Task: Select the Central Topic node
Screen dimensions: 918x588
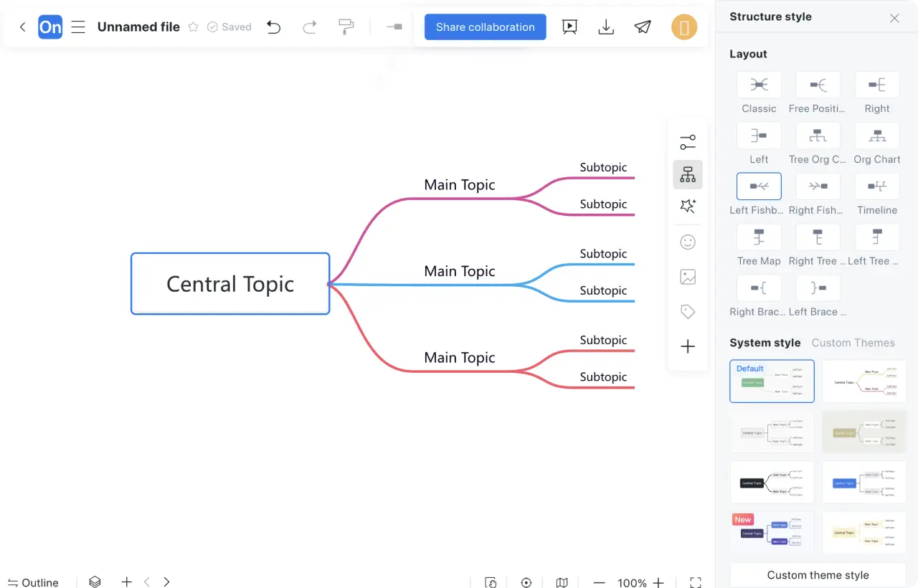Action: click(x=230, y=284)
